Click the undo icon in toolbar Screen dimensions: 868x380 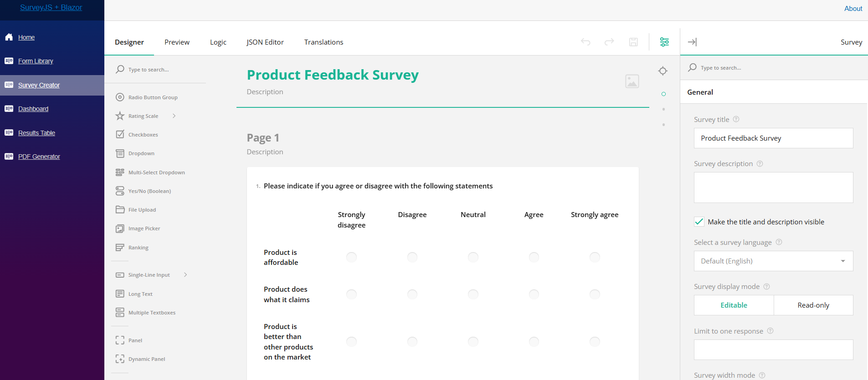coord(586,42)
